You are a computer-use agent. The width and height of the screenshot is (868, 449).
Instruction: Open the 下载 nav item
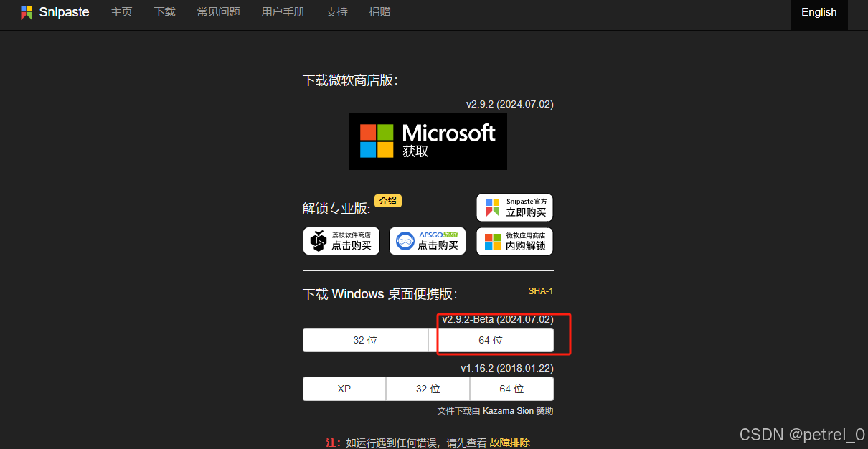click(164, 12)
